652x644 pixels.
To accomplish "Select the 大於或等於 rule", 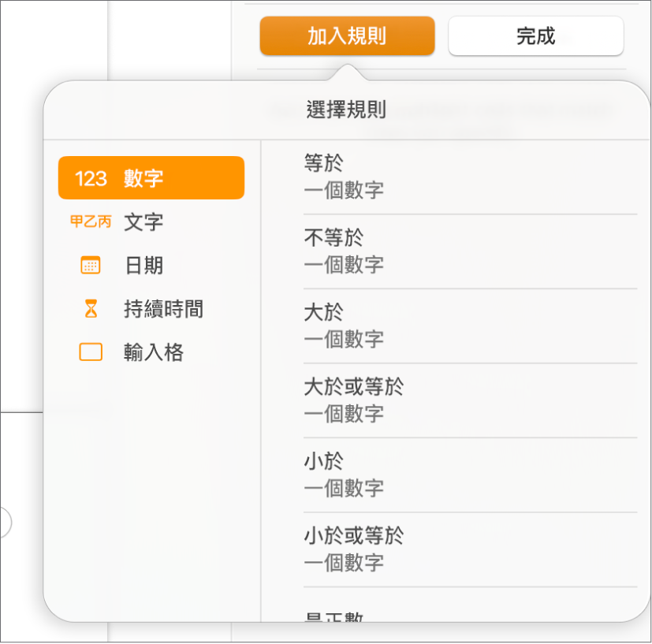I will pyautogui.click(x=457, y=400).
